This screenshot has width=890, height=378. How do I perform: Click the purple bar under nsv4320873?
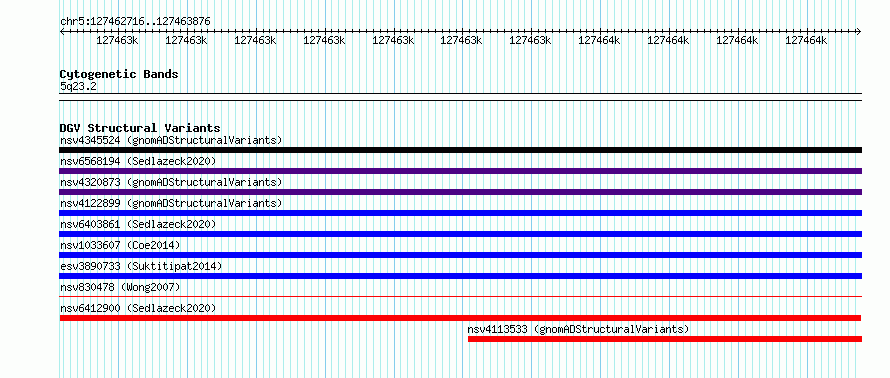(460, 192)
